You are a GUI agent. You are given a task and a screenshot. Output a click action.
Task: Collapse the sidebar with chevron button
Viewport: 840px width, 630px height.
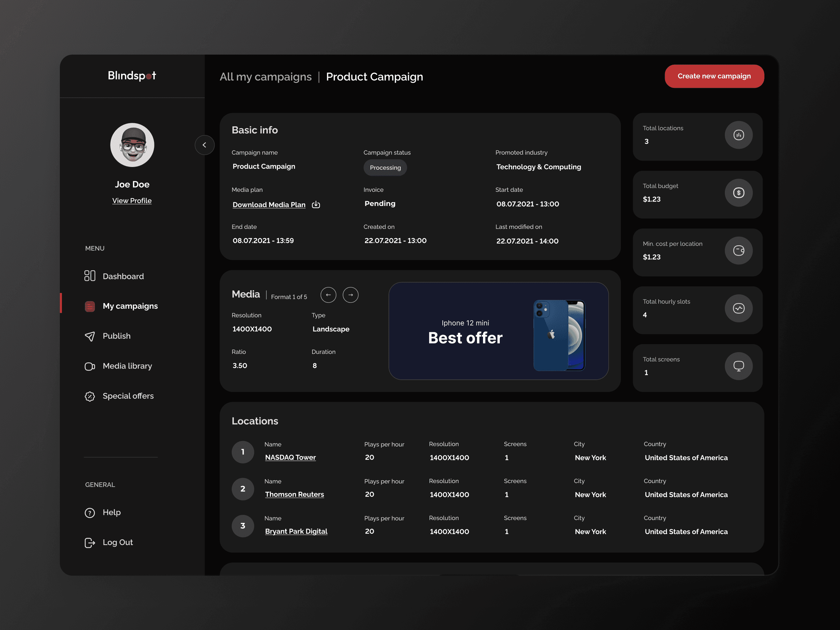point(204,145)
